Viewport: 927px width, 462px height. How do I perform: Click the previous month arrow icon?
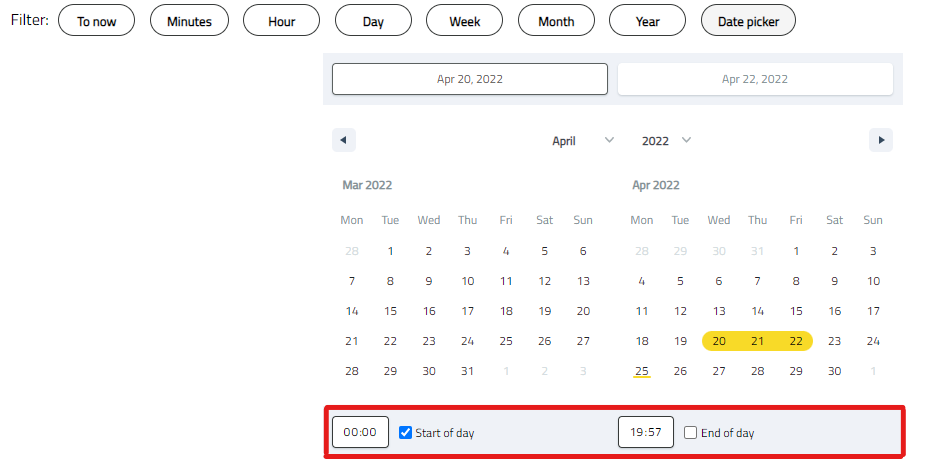[x=343, y=141]
